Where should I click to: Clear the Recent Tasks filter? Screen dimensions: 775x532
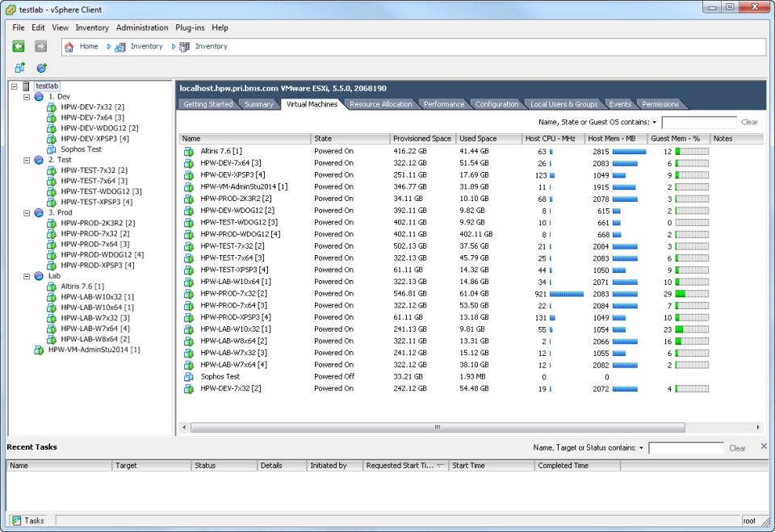tap(737, 448)
